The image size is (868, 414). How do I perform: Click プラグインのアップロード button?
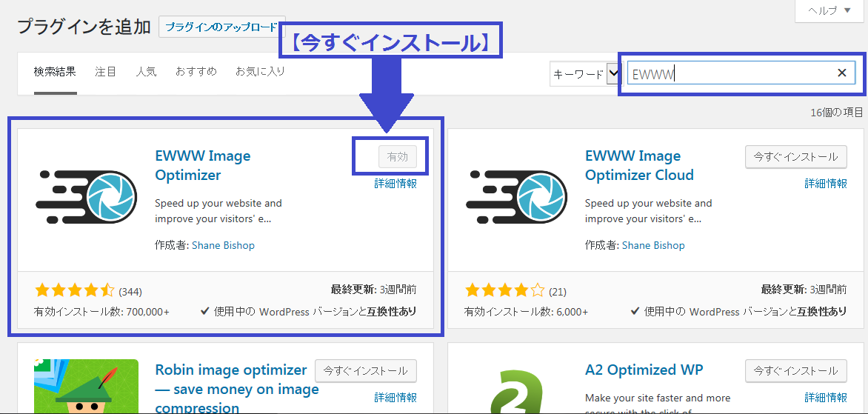pos(221,27)
